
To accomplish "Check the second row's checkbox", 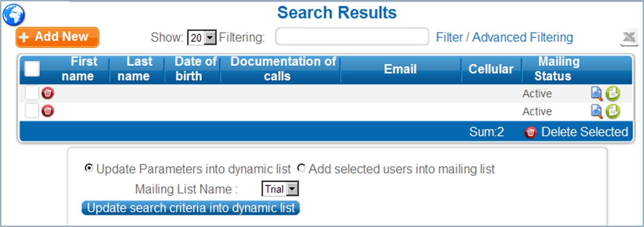I will tap(32, 111).
